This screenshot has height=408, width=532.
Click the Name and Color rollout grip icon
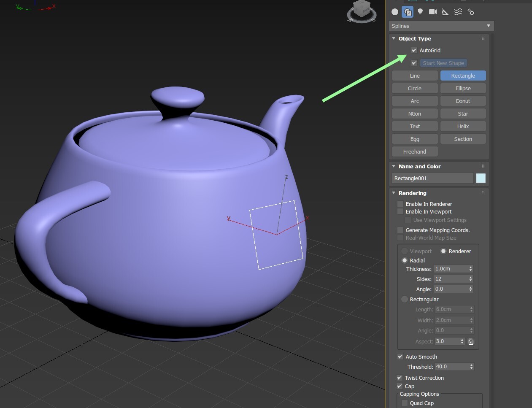pos(483,166)
